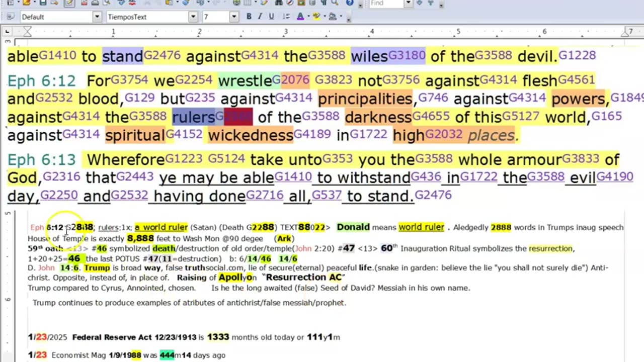Open the paragraph style 'Default' dropdown
This screenshot has width=644, height=362.
pyautogui.click(x=97, y=17)
